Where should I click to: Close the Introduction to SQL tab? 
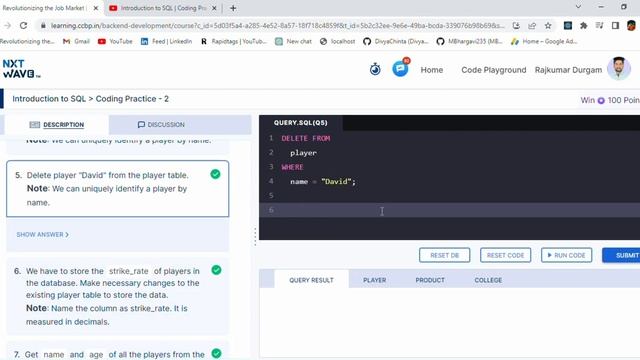(x=214, y=8)
